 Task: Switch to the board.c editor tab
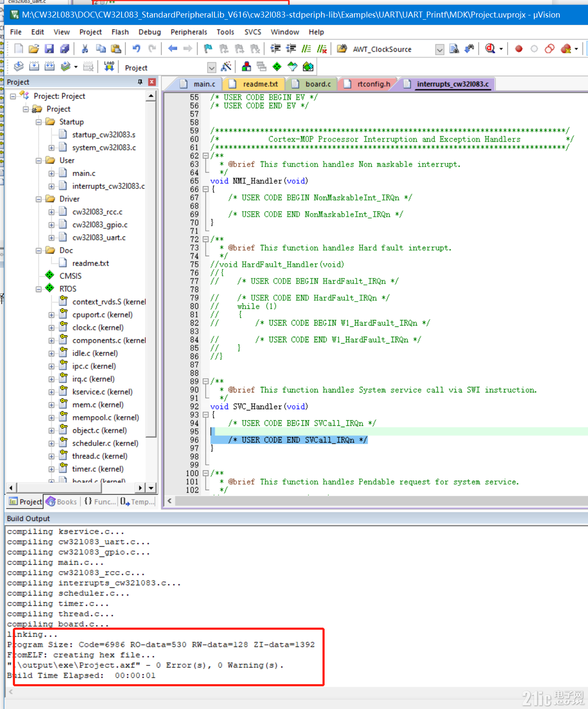[313, 84]
